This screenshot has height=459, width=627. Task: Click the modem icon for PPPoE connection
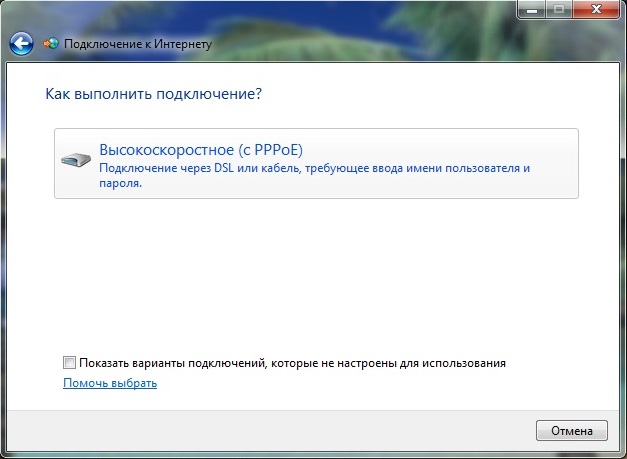click(76, 160)
